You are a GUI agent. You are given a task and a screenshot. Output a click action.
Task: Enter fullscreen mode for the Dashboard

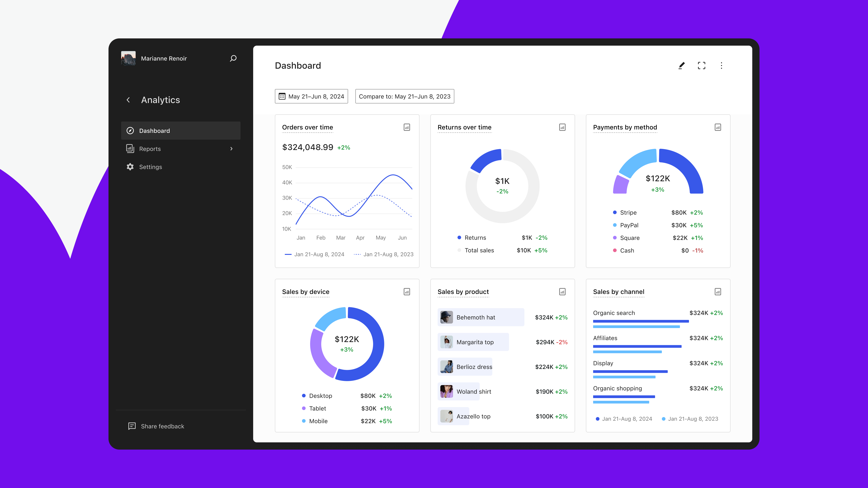pos(702,65)
